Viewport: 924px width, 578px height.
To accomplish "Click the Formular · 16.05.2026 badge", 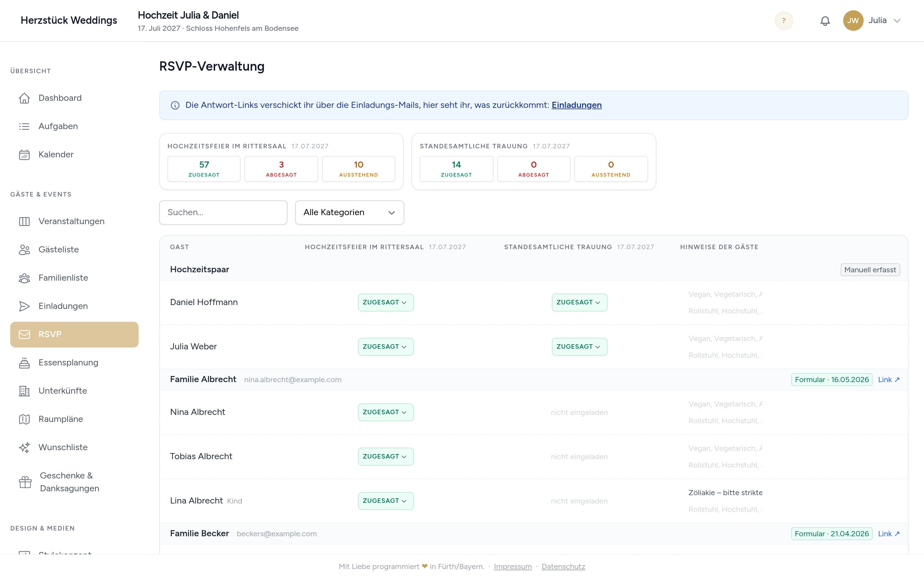I will [832, 380].
